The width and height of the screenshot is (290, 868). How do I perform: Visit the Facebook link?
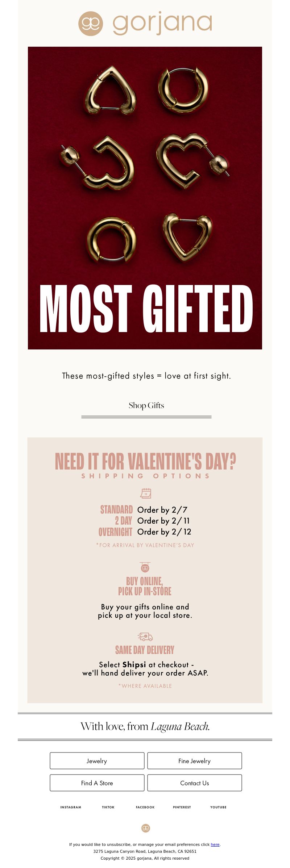tap(145, 807)
